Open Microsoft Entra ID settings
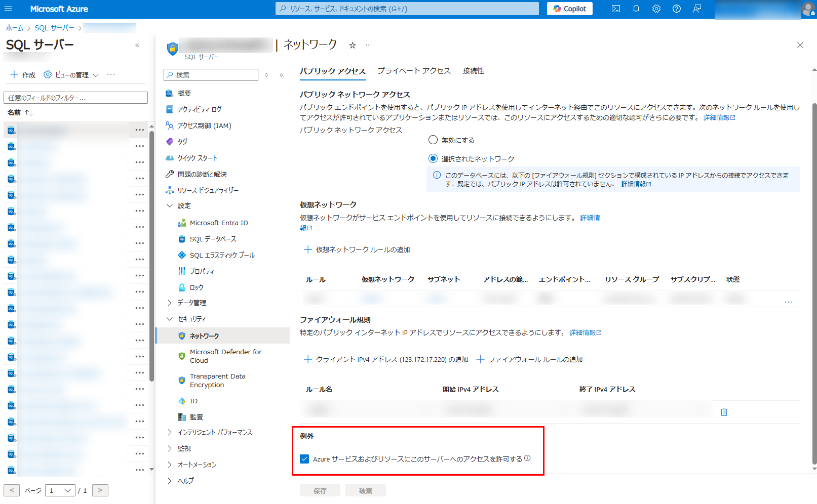817x504 pixels. pyautogui.click(x=219, y=223)
